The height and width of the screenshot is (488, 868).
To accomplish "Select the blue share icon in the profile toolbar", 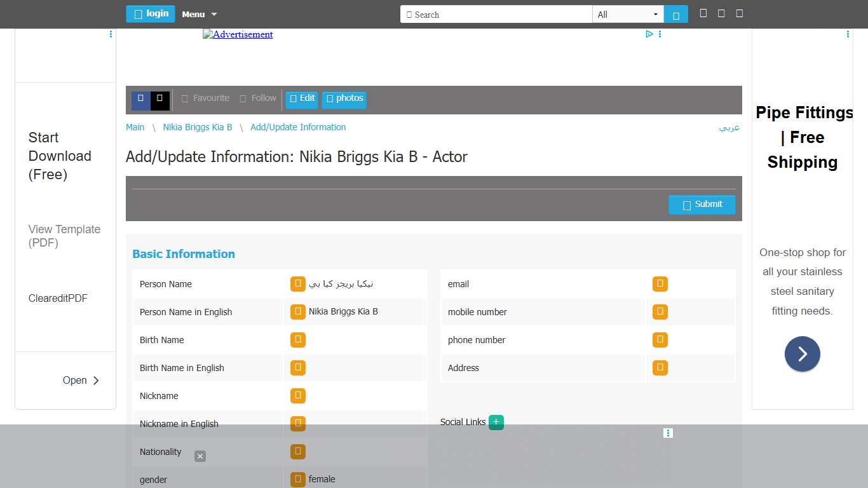I will [140, 99].
